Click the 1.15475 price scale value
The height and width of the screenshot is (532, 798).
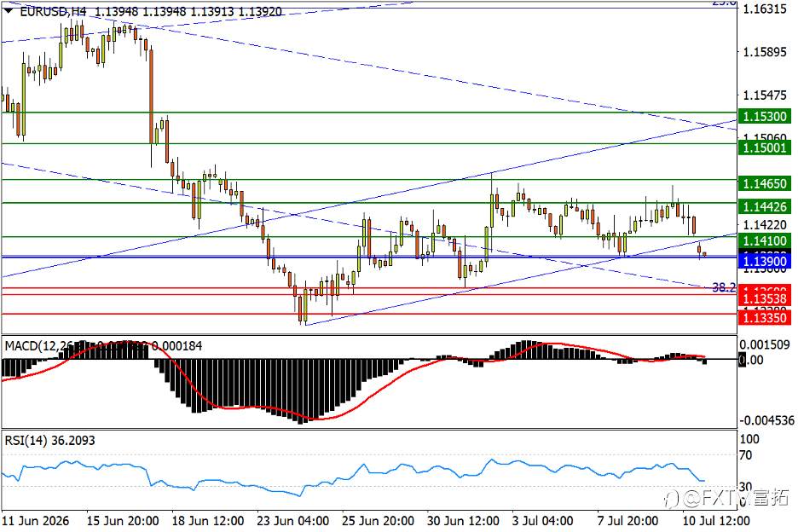(x=765, y=95)
